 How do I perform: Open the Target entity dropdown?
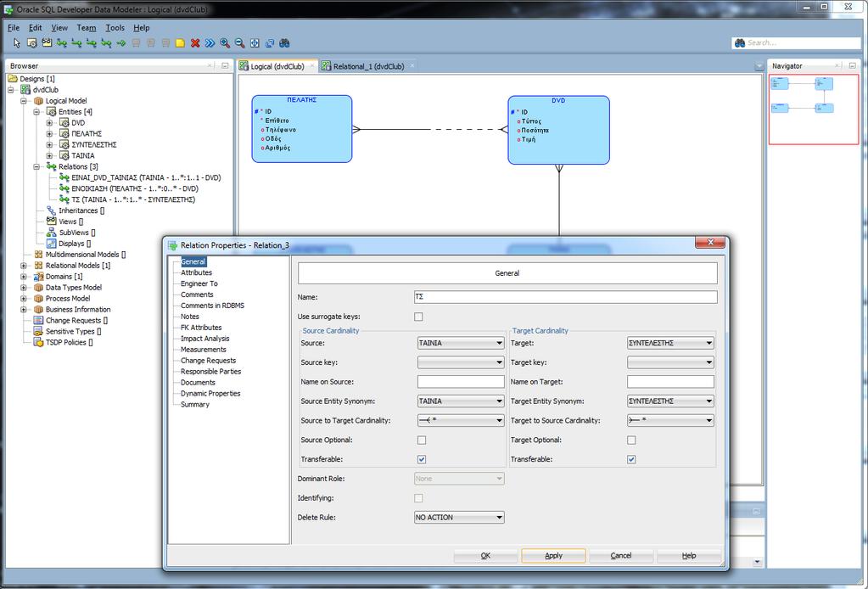[x=670, y=343]
